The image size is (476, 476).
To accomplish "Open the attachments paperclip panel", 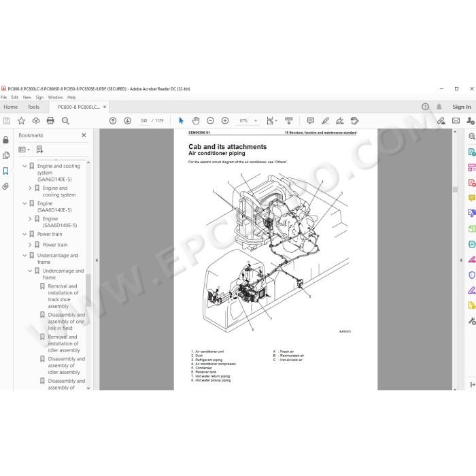I will (5, 186).
